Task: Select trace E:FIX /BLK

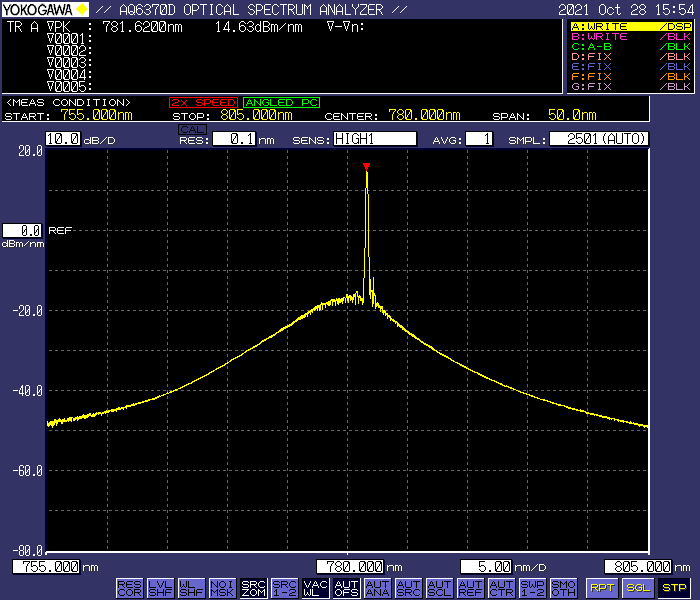Action: coord(631,67)
